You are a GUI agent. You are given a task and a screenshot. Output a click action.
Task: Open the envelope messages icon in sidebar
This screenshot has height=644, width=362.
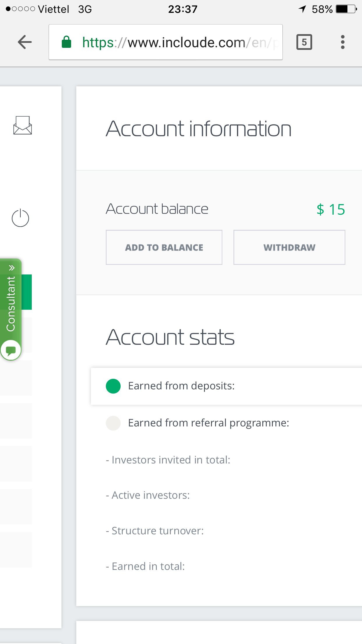click(x=22, y=125)
